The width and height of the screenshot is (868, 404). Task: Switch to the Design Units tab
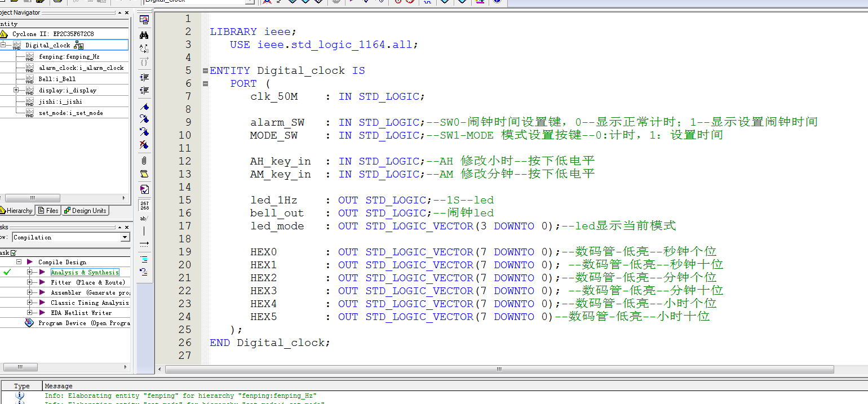(x=85, y=211)
